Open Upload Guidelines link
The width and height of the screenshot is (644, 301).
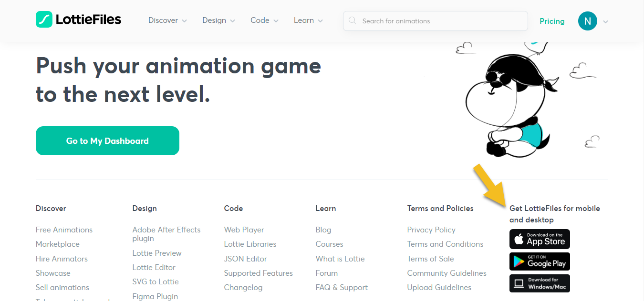(x=439, y=287)
